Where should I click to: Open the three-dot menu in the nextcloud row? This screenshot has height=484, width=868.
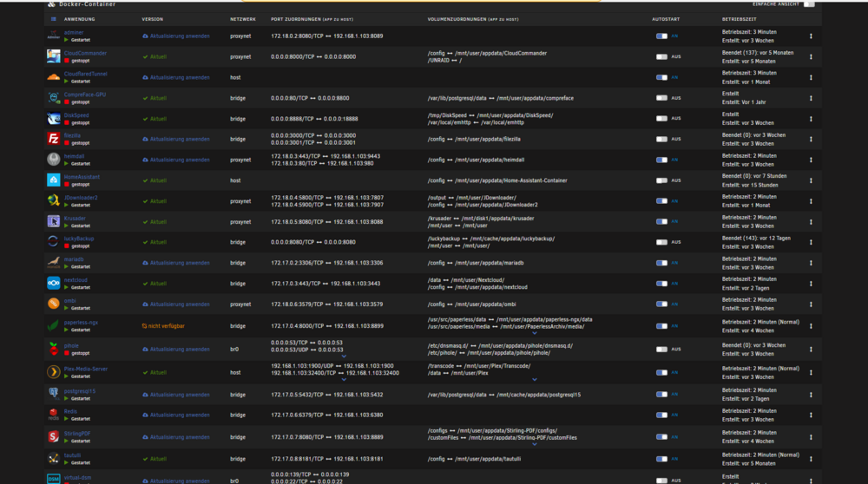811,284
